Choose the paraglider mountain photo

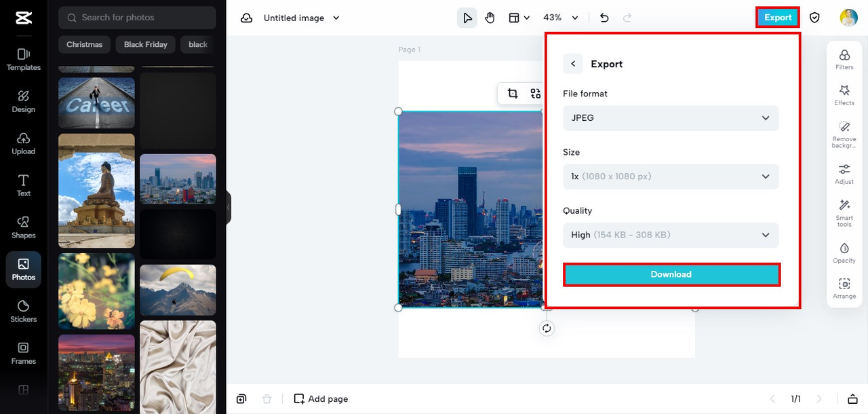coord(178,290)
